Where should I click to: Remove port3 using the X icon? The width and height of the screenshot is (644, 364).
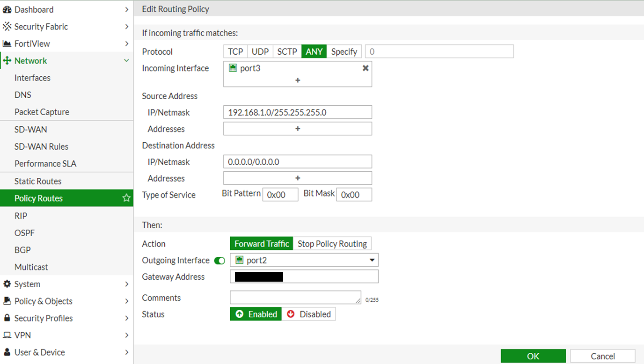[x=366, y=68]
